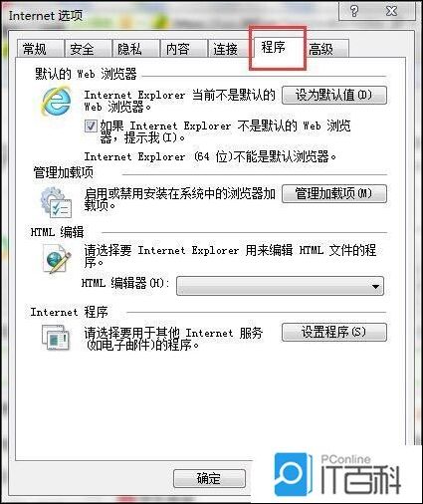Click the manage add-ons gear icon
The width and height of the screenshot is (423, 504).
pyautogui.click(x=56, y=202)
